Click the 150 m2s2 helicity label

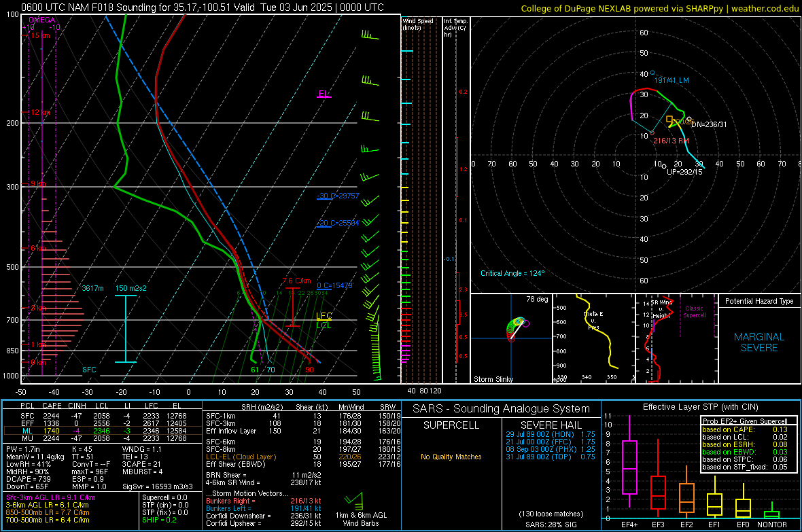click(x=130, y=288)
